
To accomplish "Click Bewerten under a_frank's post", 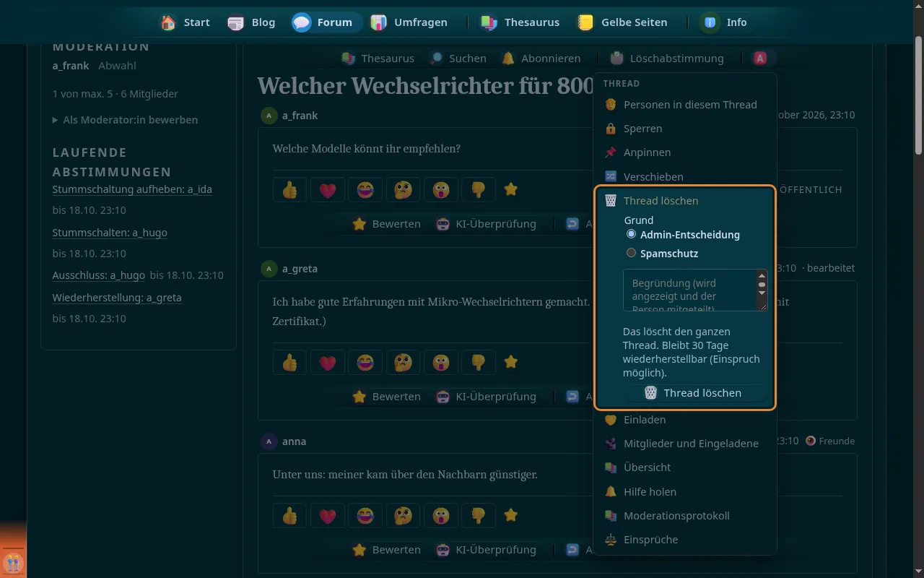I will pos(386,224).
